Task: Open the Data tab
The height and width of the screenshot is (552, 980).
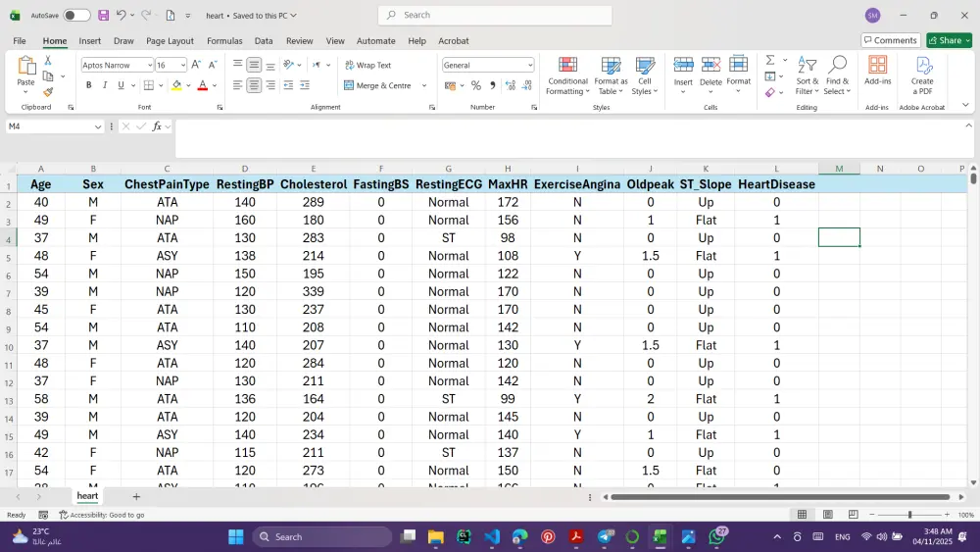Action: pyautogui.click(x=264, y=40)
